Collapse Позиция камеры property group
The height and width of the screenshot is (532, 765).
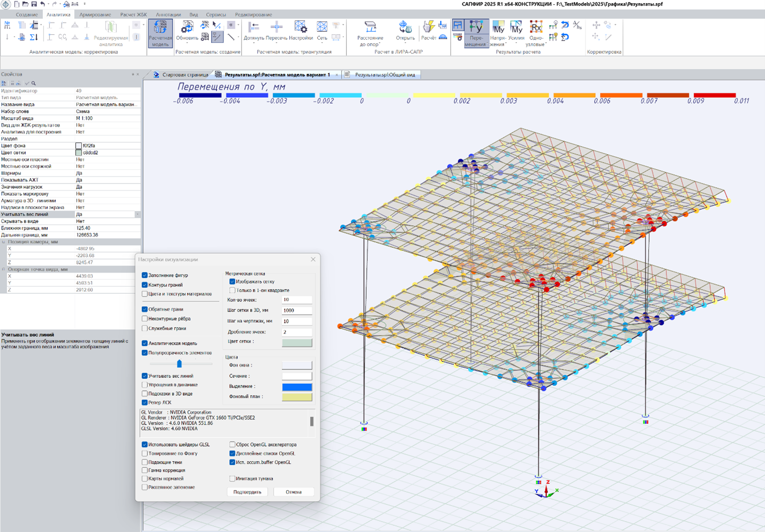point(4,242)
